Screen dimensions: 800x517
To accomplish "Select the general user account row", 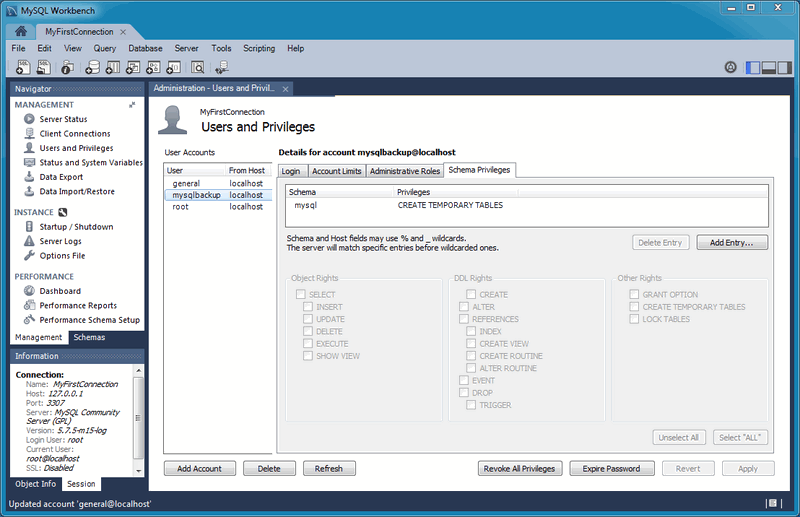I will (218, 183).
